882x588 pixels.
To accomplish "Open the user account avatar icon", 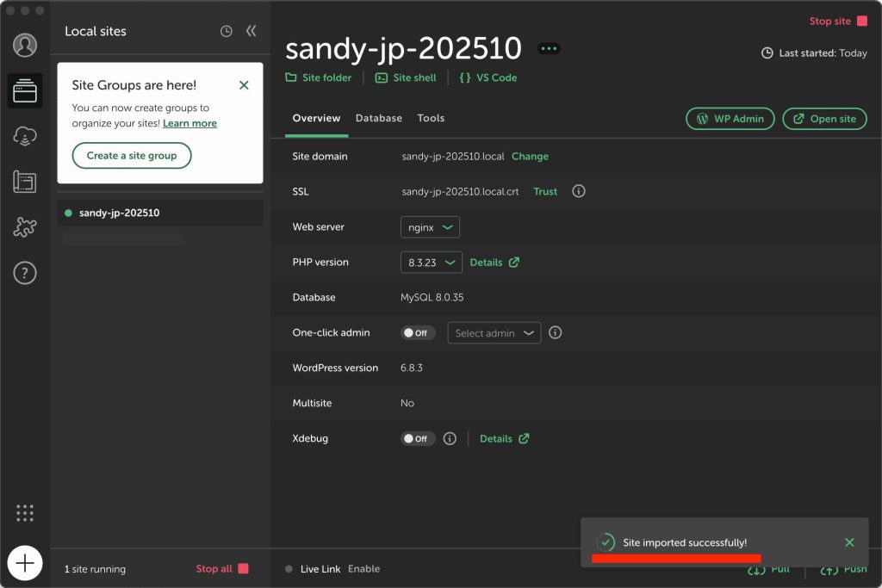I will coord(25,45).
